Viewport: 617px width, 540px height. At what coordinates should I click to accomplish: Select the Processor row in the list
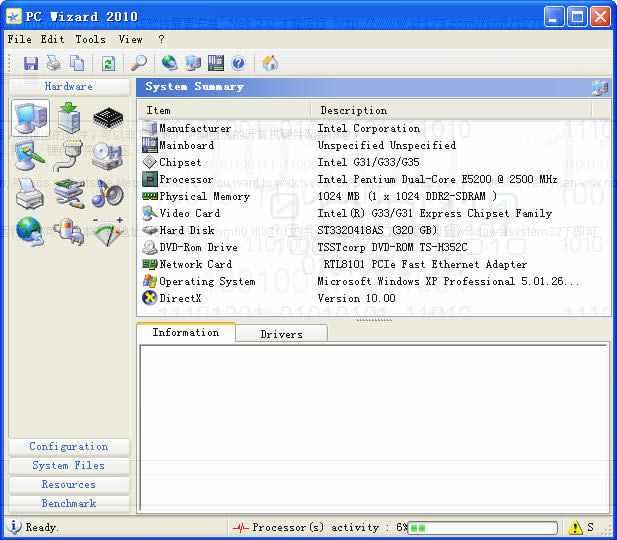click(374, 179)
